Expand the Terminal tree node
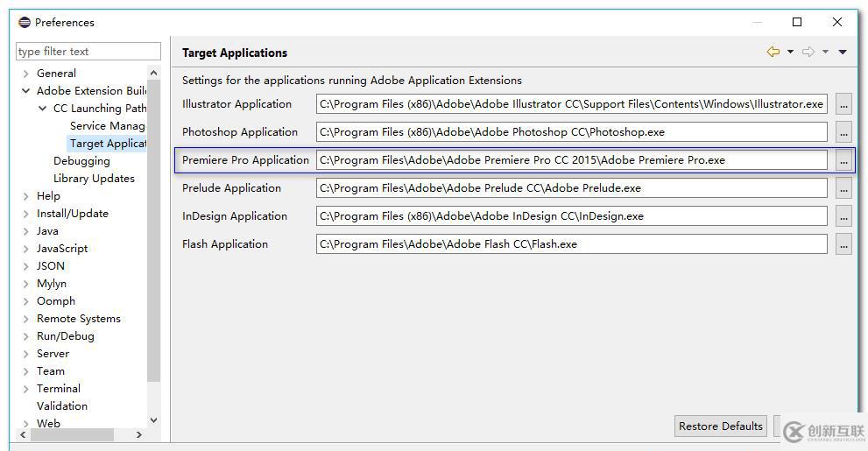This screenshot has width=868, height=451. pos(25,389)
